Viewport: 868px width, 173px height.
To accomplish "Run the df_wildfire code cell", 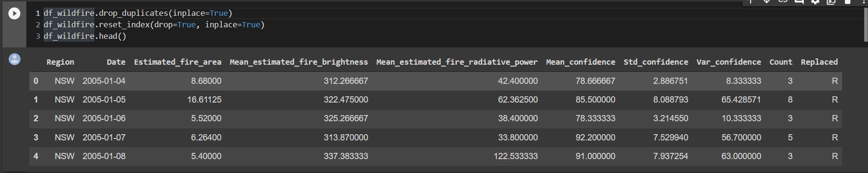I will 14,13.
